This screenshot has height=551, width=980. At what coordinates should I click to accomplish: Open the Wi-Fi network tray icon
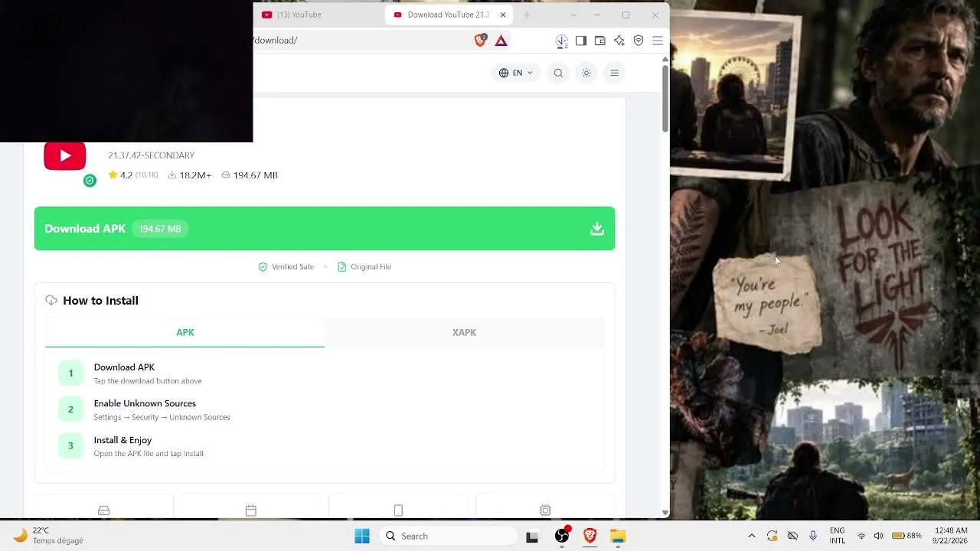[861, 536]
